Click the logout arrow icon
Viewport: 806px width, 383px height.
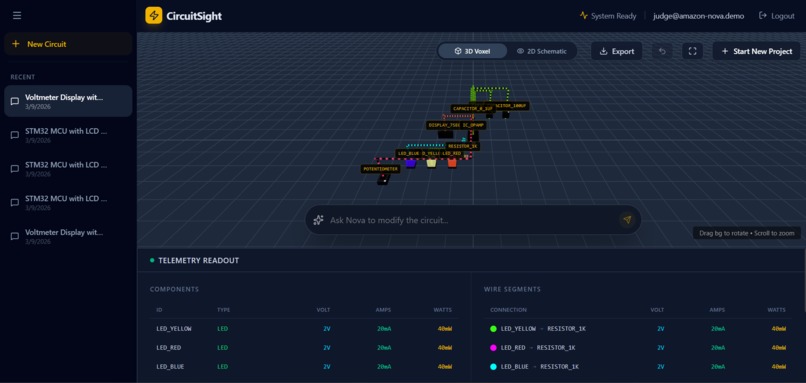763,16
